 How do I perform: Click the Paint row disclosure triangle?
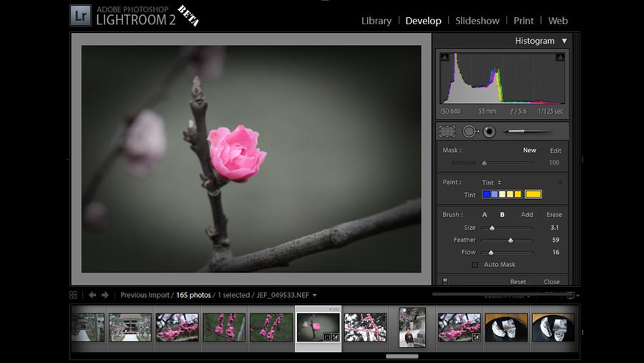coord(560,182)
